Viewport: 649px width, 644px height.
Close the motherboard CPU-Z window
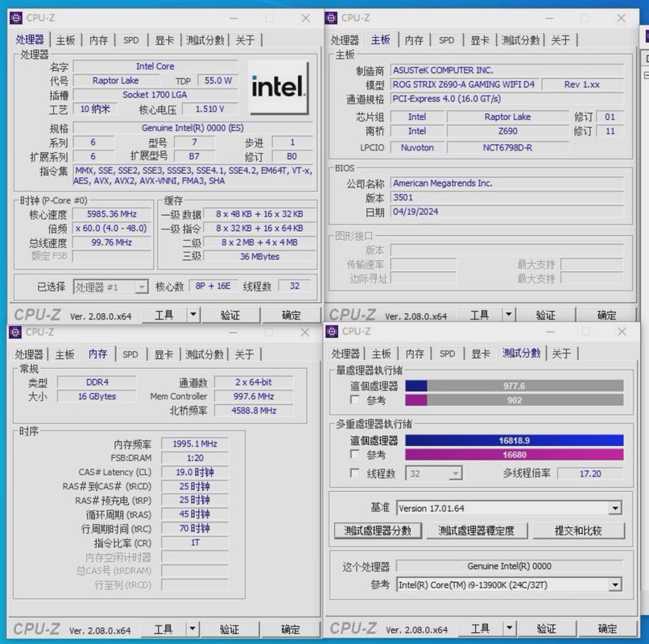(x=621, y=19)
